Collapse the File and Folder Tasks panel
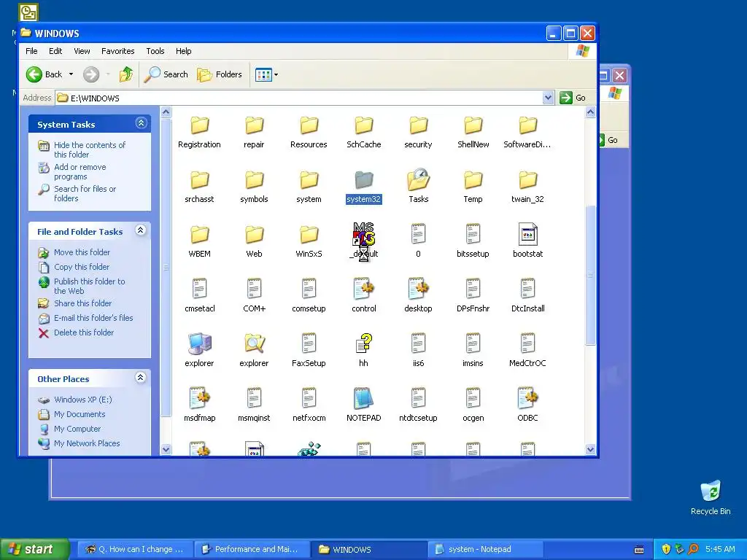The width and height of the screenshot is (747, 560). pos(141,230)
